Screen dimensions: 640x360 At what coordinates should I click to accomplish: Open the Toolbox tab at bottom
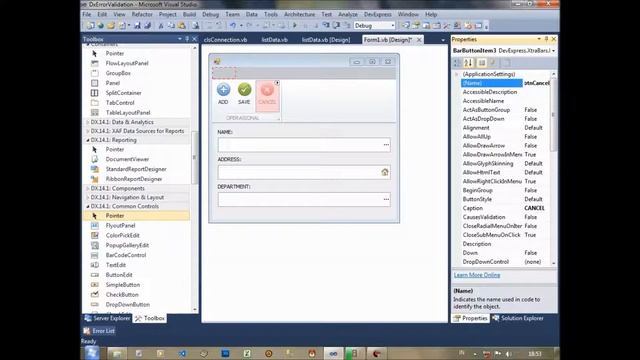tap(150, 318)
